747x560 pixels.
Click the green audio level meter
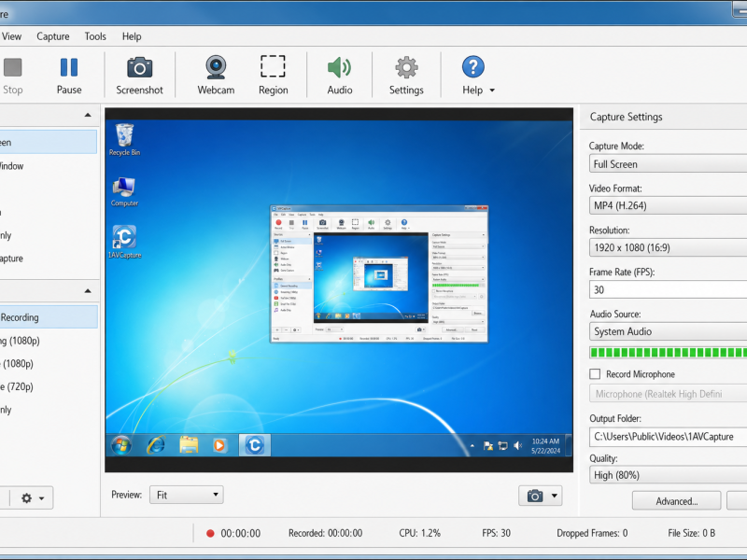click(x=668, y=353)
